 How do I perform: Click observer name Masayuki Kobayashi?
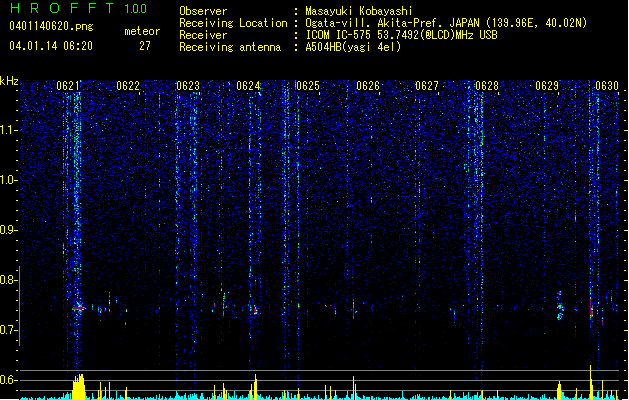(359, 11)
